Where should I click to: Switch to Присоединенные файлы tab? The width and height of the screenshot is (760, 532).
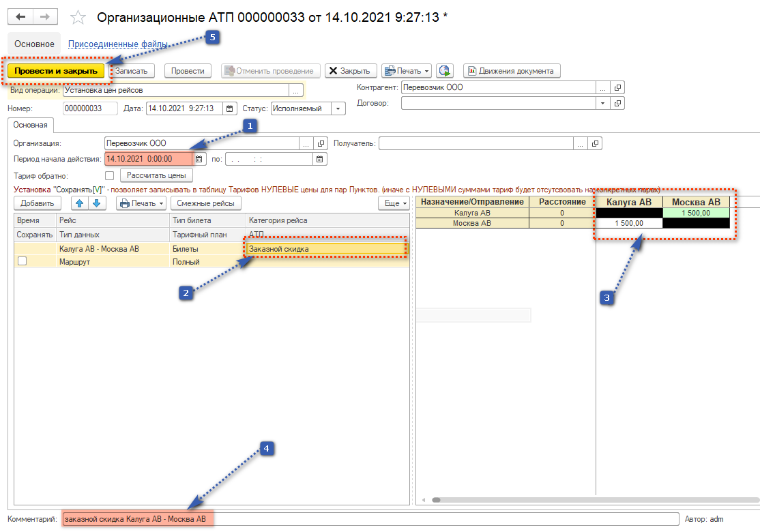coord(117,44)
